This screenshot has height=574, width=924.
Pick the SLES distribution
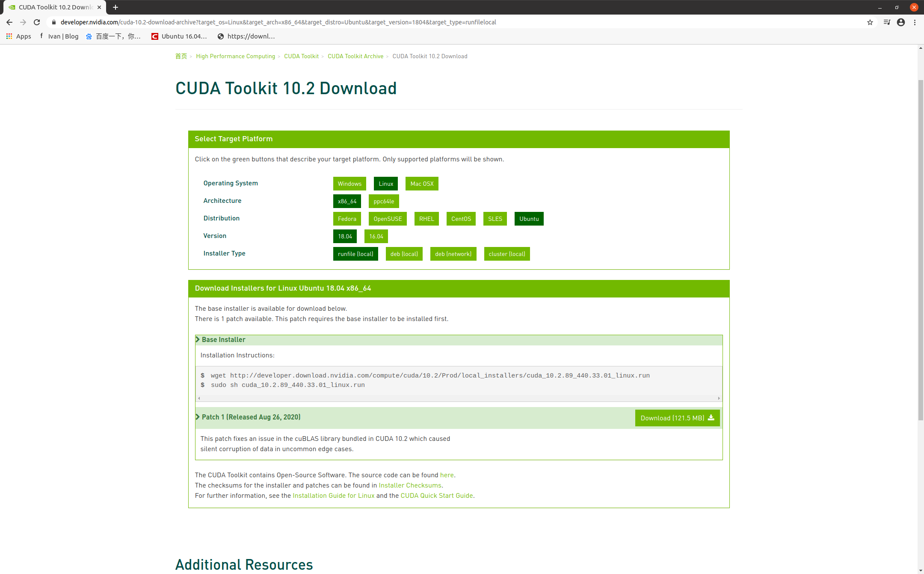495,219
